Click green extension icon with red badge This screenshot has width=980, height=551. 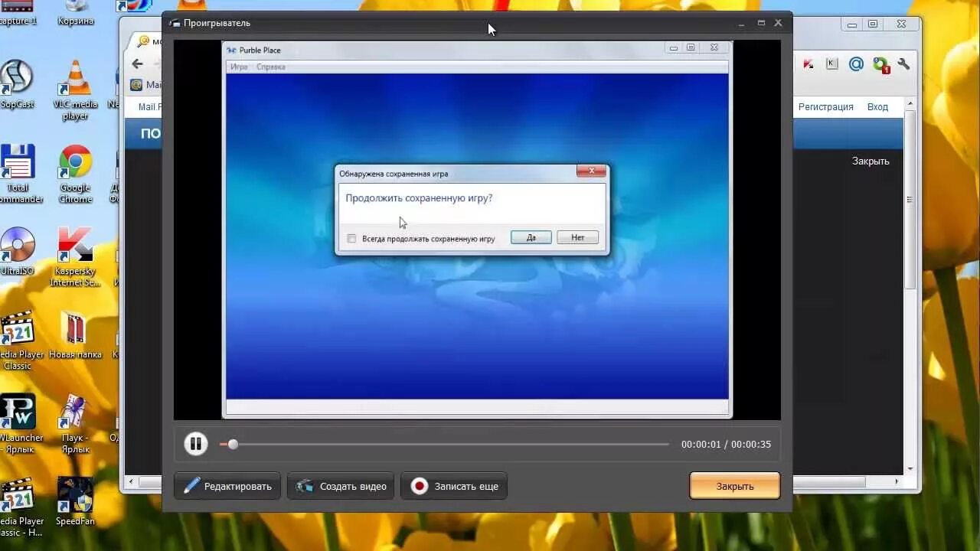pos(881,65)
